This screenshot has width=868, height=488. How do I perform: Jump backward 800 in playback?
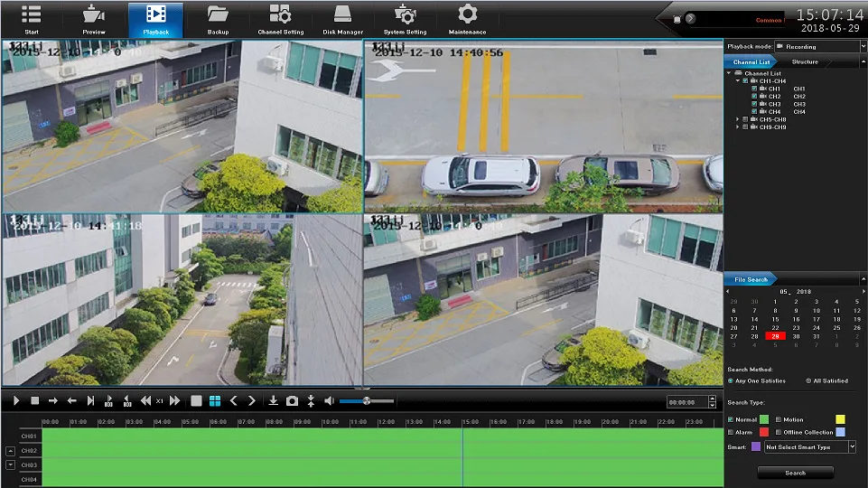coord(127,401)
